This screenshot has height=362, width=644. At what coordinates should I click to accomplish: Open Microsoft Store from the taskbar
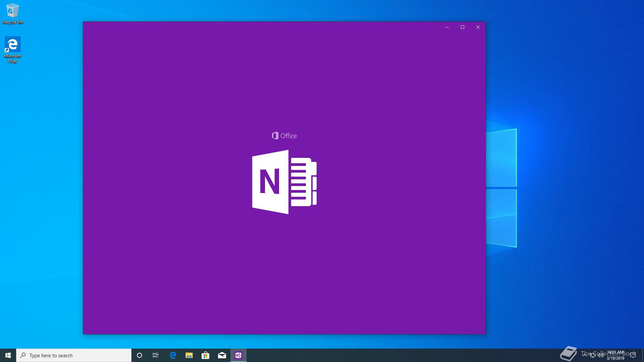[206, 355]
